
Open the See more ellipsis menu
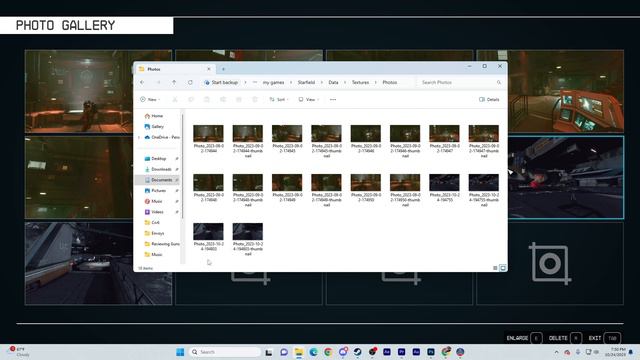click(333, 100)
